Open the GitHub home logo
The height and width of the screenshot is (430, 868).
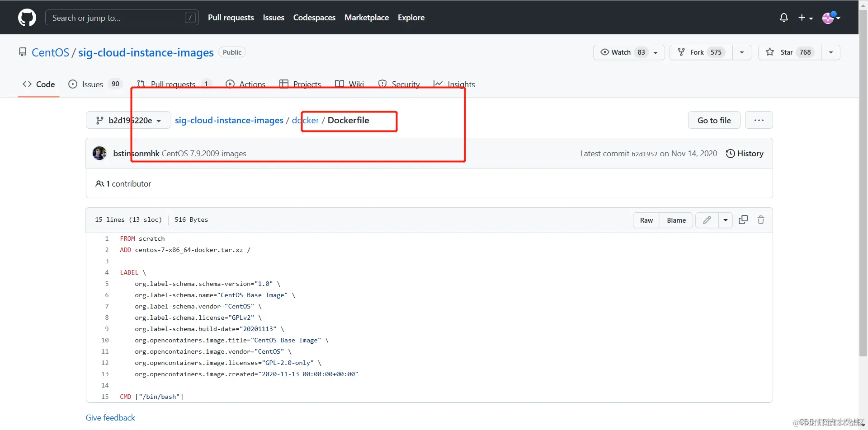click(x=27, y=18)
